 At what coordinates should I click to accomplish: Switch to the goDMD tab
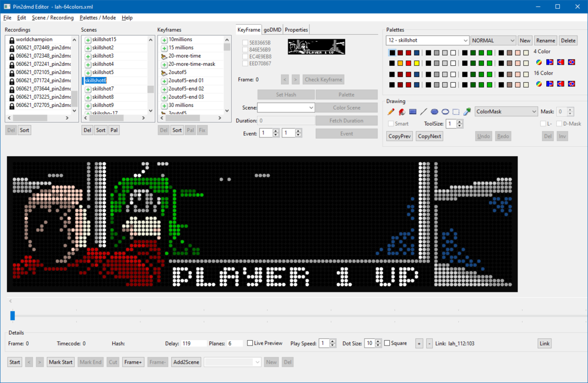click(272, 29)
